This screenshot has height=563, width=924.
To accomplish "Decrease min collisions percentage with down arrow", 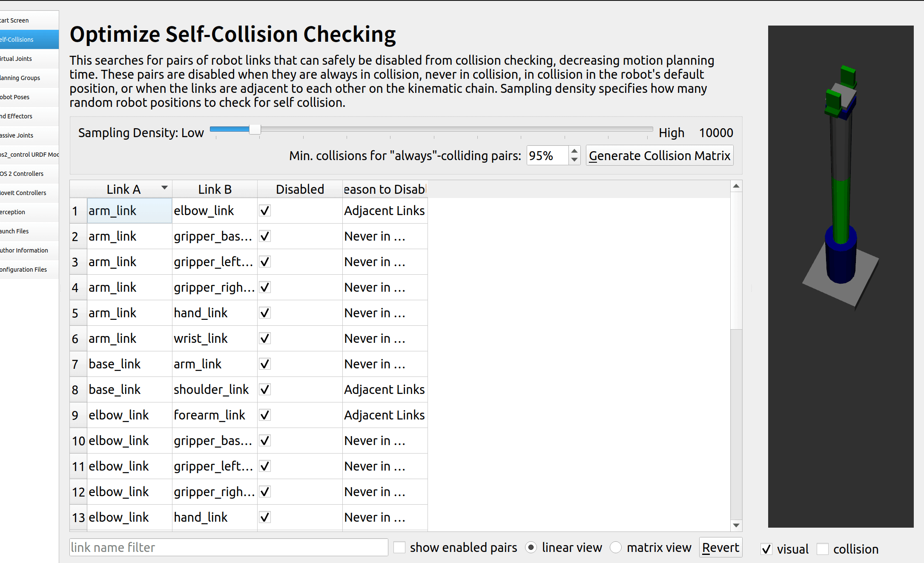I will tap(574, 160).
